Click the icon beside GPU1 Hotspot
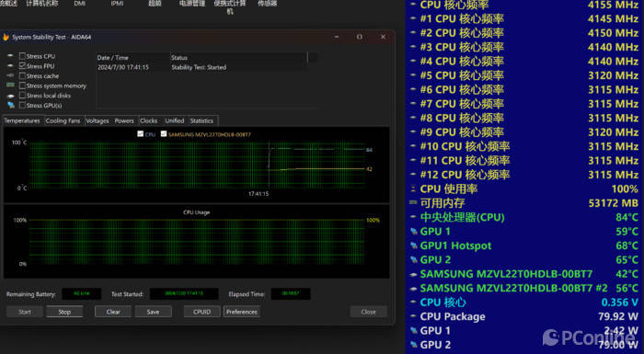644x354 pixels. click(414, 246)
